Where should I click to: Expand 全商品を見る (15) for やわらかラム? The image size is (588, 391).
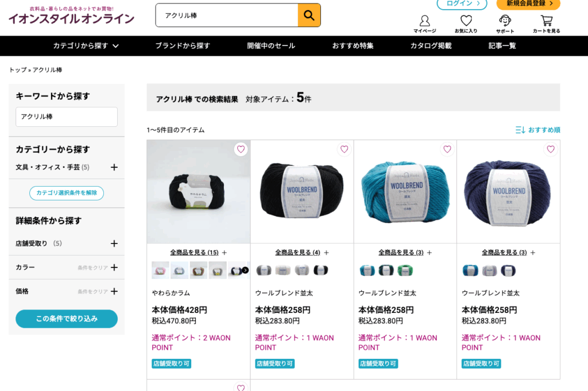pos(198,253)
